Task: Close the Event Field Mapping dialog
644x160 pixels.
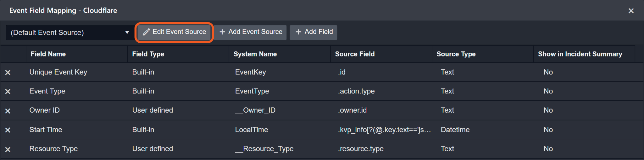Action: (631, 11)
